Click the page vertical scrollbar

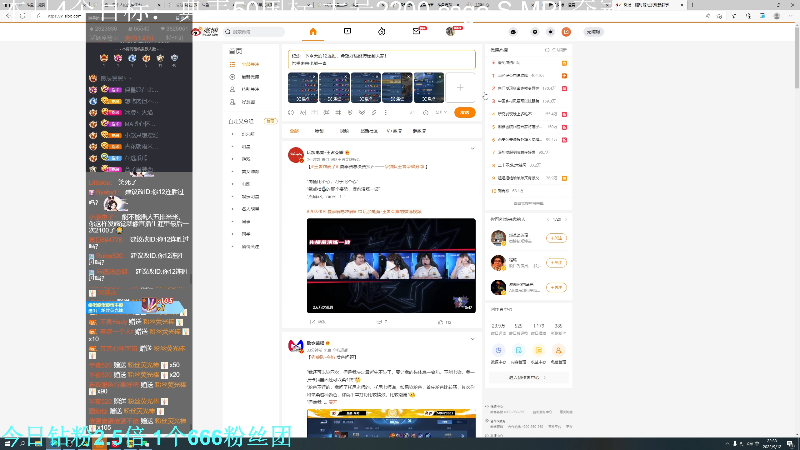[796, 56]
